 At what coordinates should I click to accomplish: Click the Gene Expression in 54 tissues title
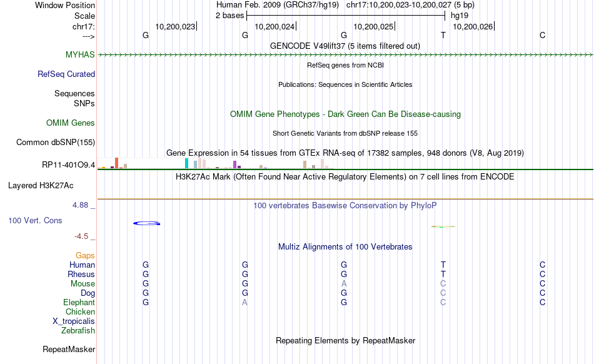(345, 153)
